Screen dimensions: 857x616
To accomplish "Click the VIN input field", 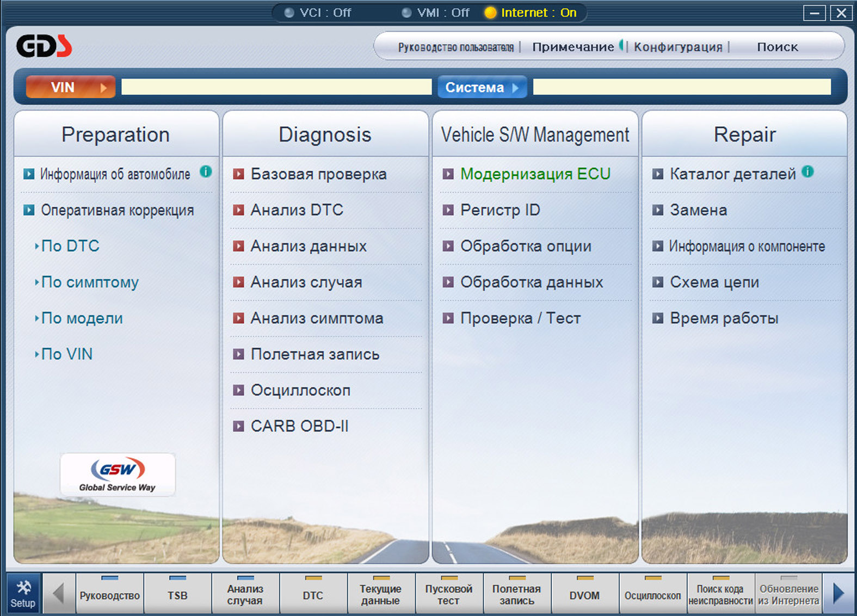I will [x=276, y=87].
